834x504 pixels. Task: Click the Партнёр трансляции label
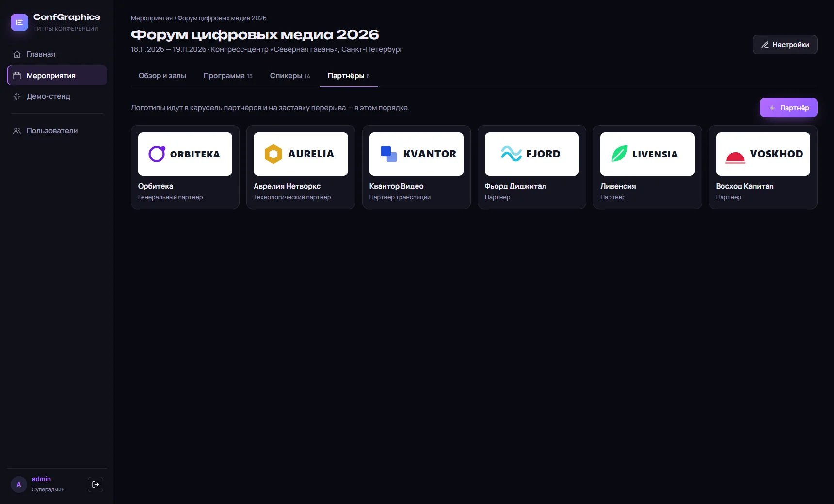400,197
